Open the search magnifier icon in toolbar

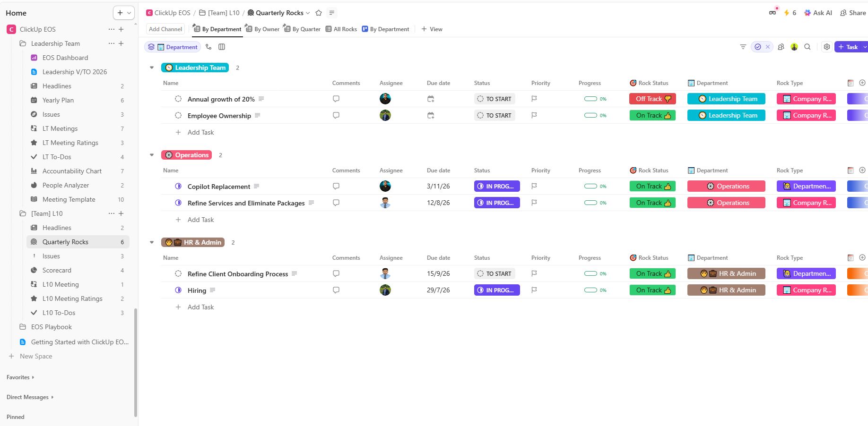[x=807, y=47]
